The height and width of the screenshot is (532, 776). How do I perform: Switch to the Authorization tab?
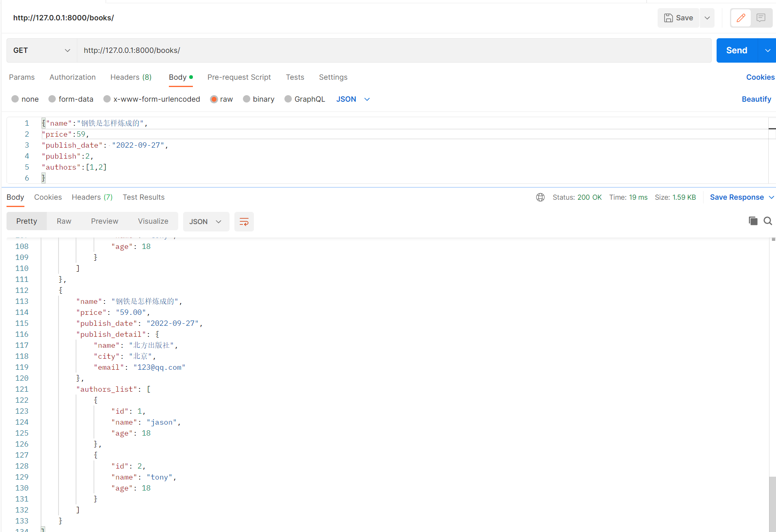[72, 77]
